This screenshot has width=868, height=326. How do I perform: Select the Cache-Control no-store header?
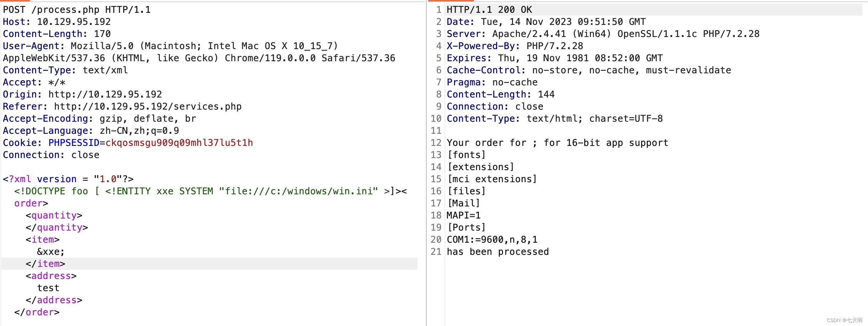pos(589,70)
